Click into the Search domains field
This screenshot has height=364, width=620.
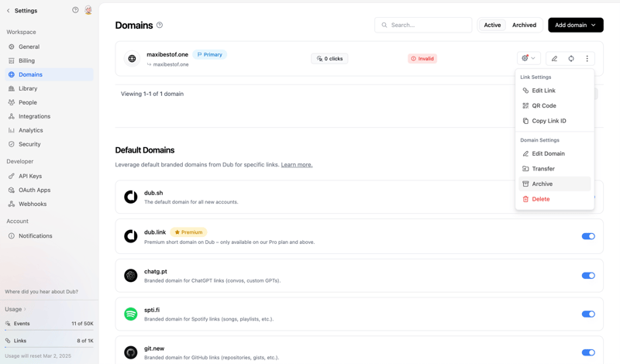[x=423, y=25]
